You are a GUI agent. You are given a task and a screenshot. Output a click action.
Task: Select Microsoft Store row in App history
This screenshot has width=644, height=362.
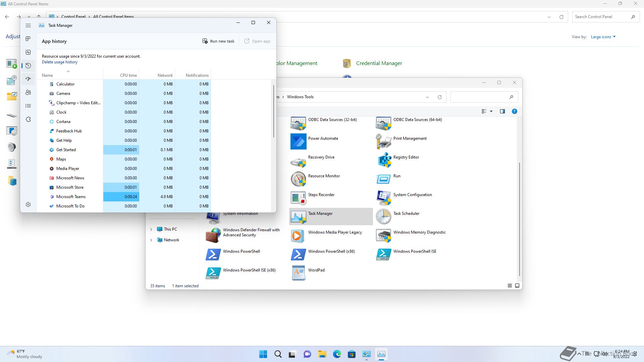(x=124, y=187)
